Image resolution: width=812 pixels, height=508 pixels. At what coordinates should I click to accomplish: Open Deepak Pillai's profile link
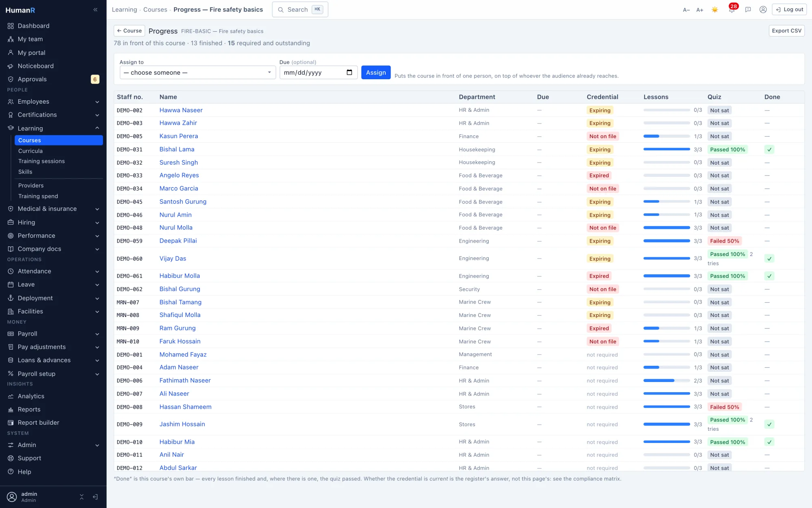tap(178, 241)
